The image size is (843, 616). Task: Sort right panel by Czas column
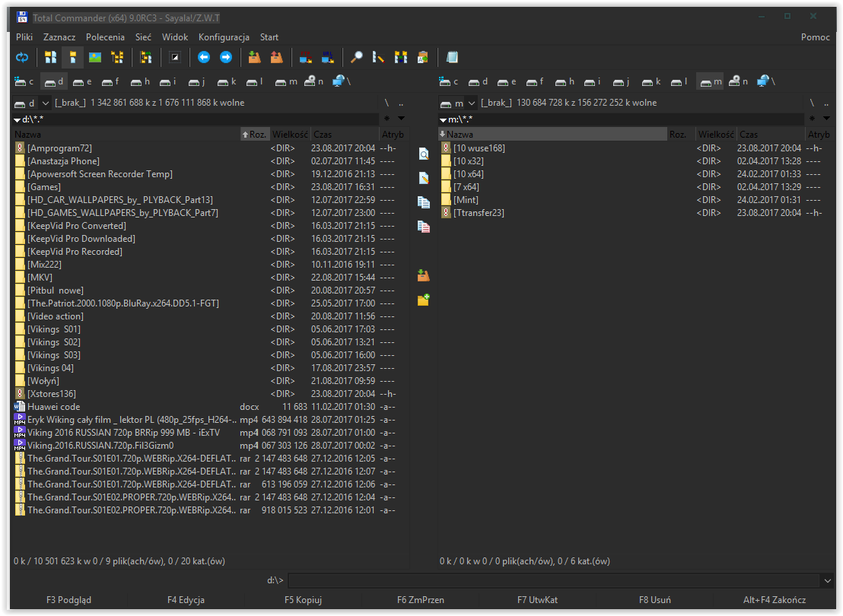[x=771, y=135]
